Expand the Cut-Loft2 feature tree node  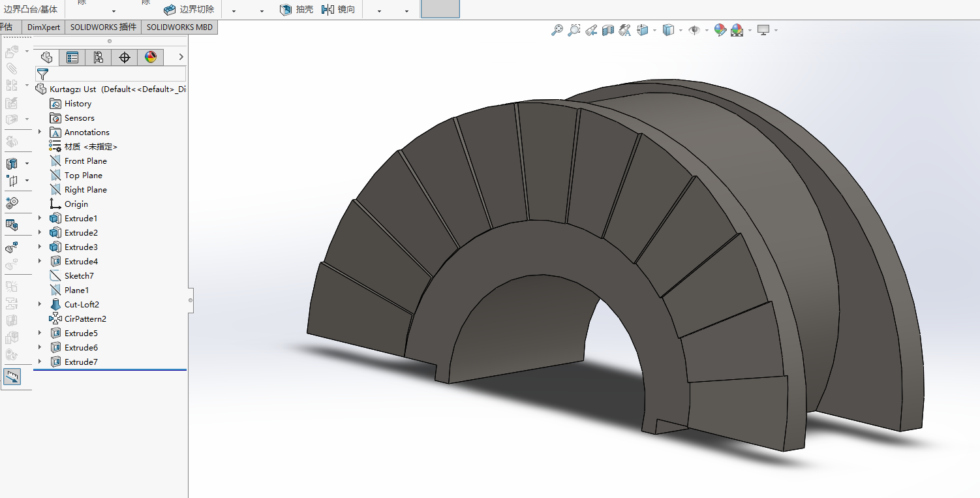(x=40, y=304)
